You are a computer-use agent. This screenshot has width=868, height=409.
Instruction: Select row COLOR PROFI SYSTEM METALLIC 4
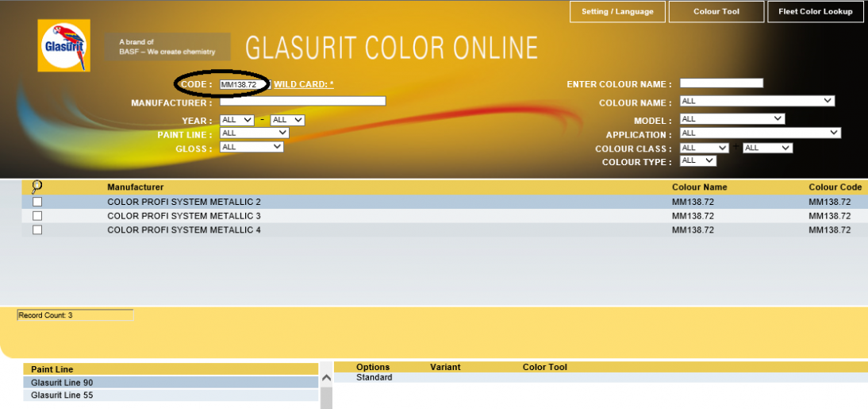click(444, 230)
